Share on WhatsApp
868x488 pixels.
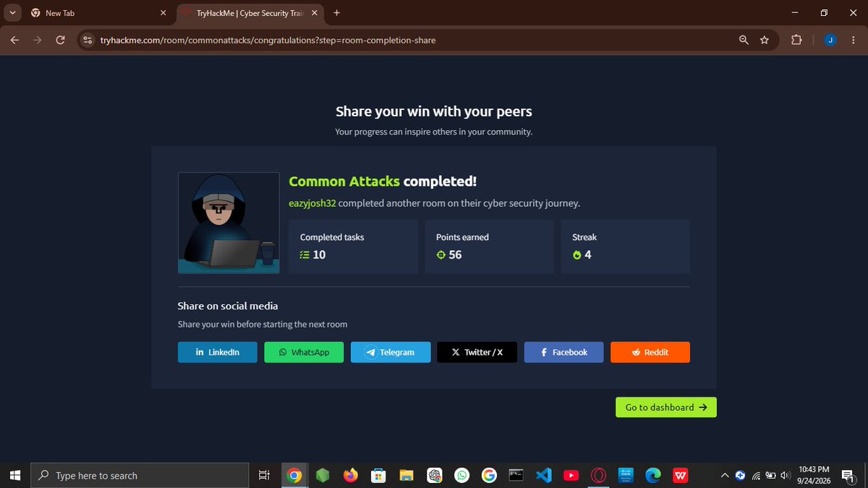[304, 352]
